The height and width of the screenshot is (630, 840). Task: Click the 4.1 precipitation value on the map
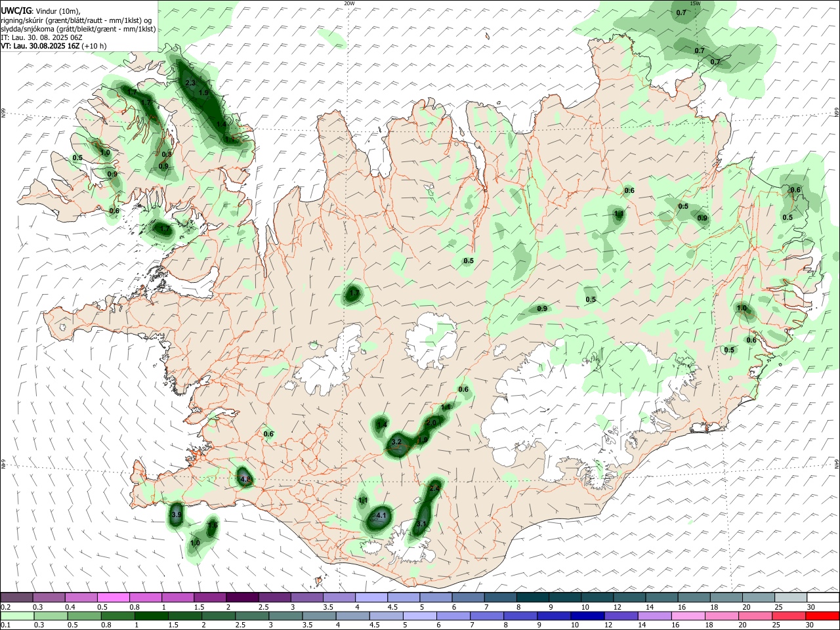381,516
